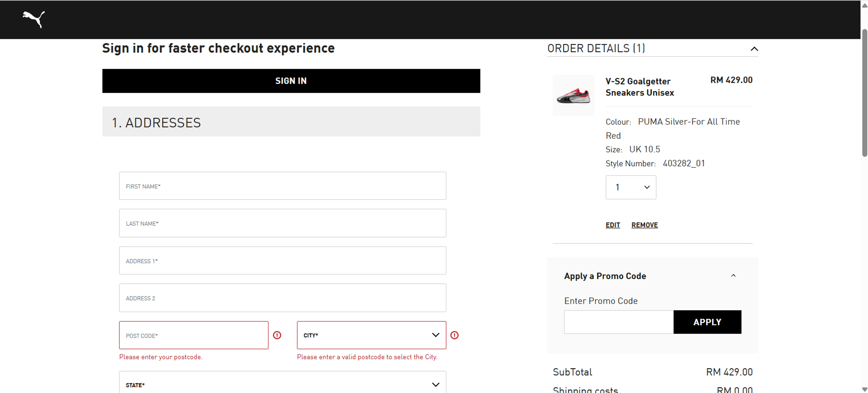Click the SIGN IN button
Viewport: 868px width, 393px height.
point(291,81)
